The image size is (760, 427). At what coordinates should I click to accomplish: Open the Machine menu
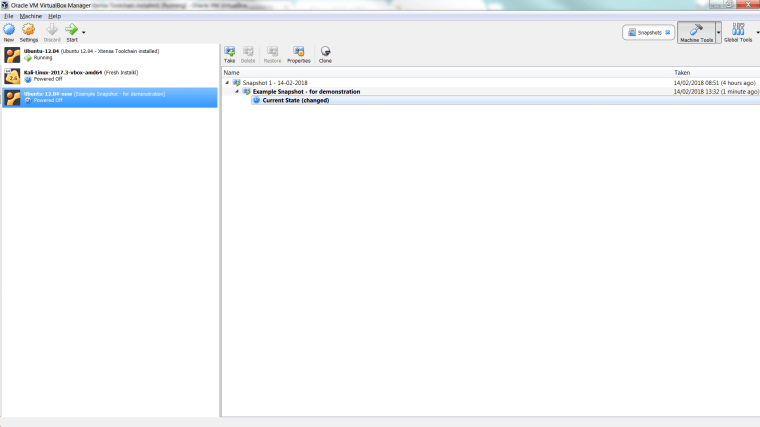(31, 16)
